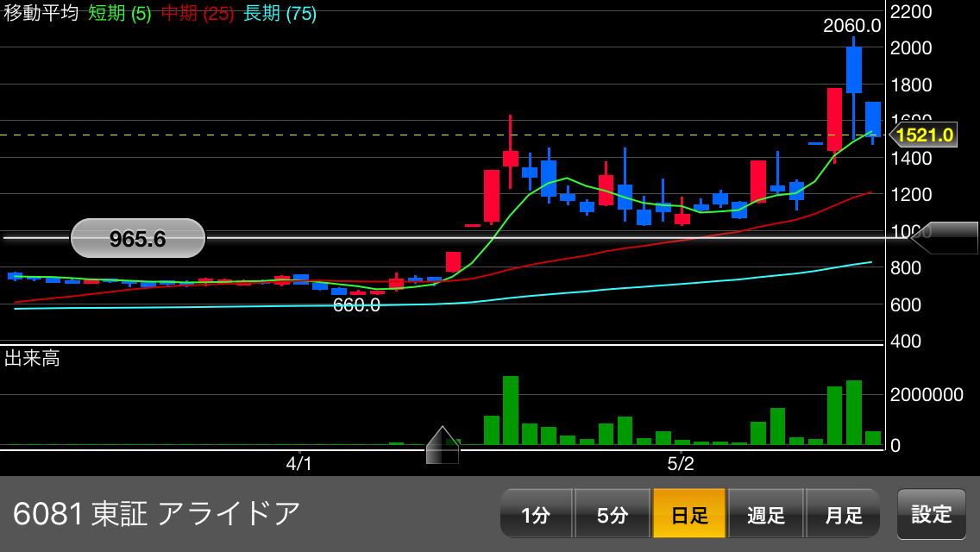Tap the highlighted 日足 daily tab

coord(689,514)
